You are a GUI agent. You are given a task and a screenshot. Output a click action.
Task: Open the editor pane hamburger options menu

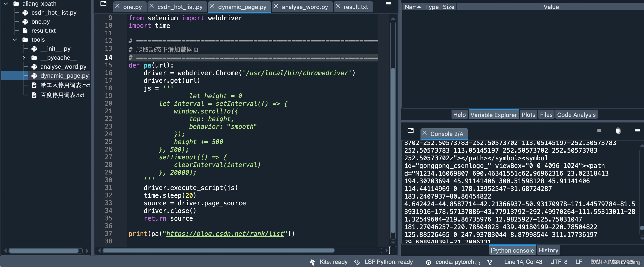pyautogui.click(x=388, y=4)
